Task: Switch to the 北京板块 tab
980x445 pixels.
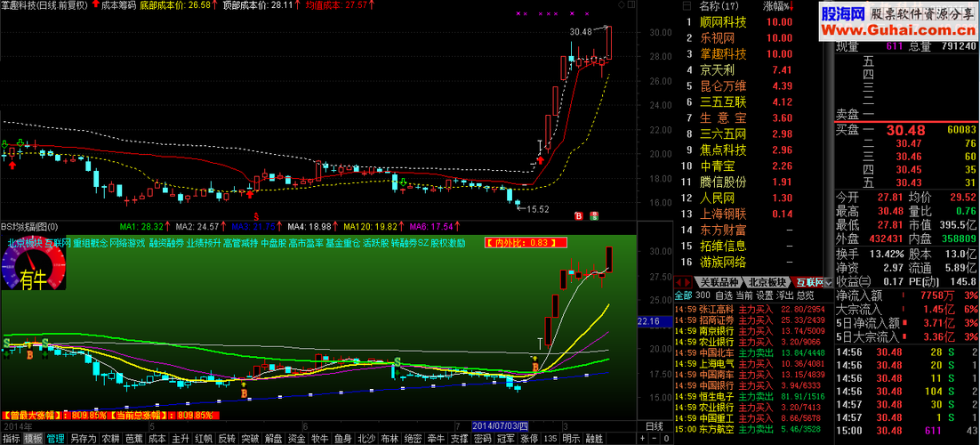Action: (767, 282)
